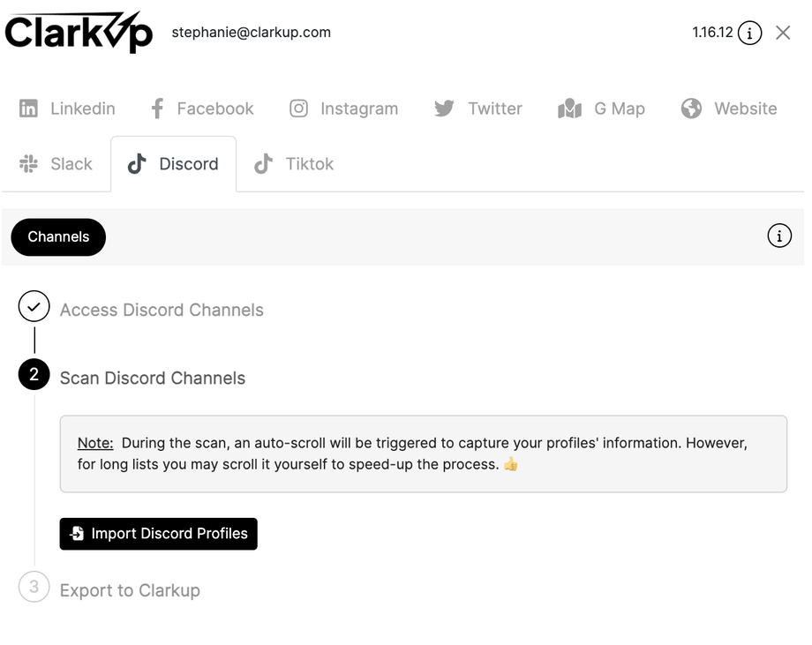Image resolution: width=812 pixels, height=645 pixels.
Task: Click the Access Discord Channels checkmark step
Action: pyautogui.click(x=34, y=307)
